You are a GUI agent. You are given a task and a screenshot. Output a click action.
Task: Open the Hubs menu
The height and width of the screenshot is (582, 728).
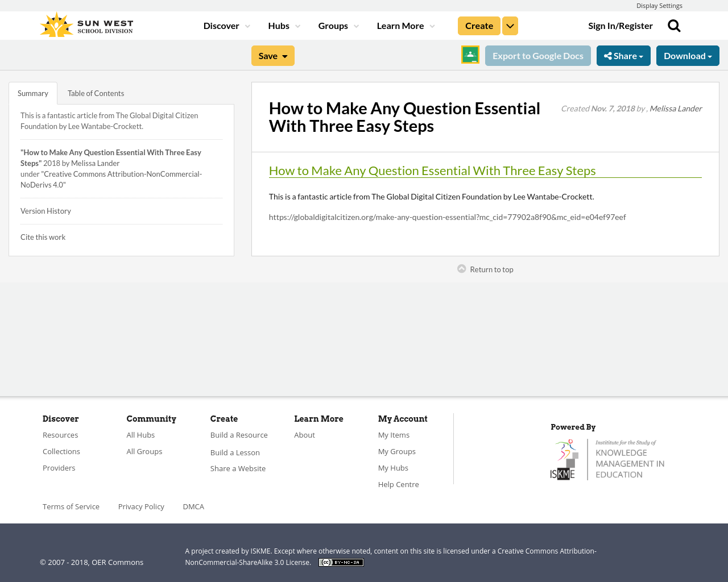(x=284, y=25)
